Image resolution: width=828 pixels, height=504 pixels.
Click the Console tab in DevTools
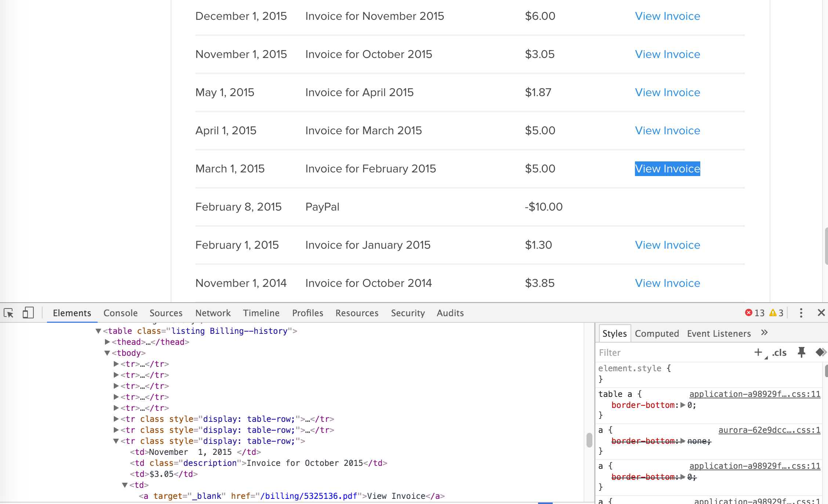pos(120,313)
